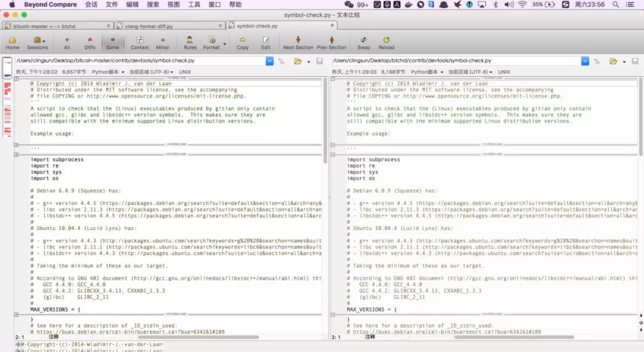Click the left file path field
This screenshot has width=644, height=352.
141,61
